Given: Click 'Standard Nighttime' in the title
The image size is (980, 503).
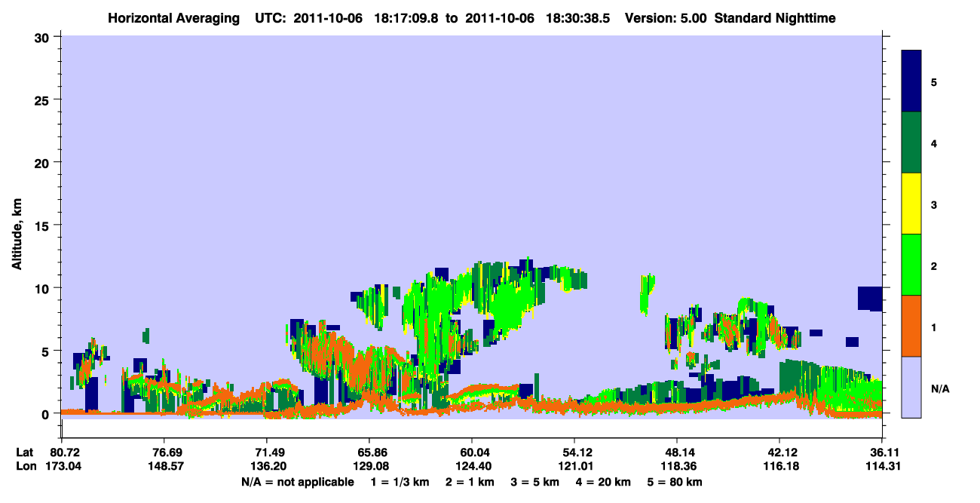Looking at the screenshot, I should click(x=775, y=17).
